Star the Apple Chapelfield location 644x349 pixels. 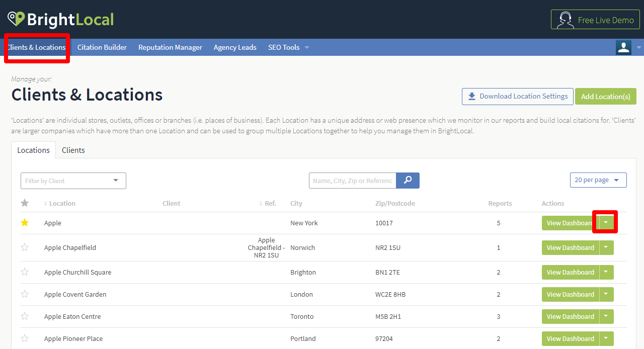tap(25, 247)
